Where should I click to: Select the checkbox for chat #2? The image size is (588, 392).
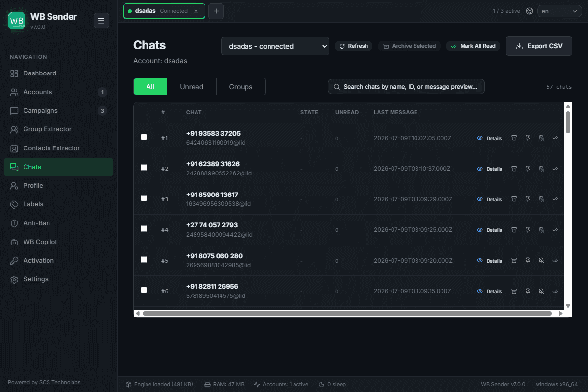point(144,168)
